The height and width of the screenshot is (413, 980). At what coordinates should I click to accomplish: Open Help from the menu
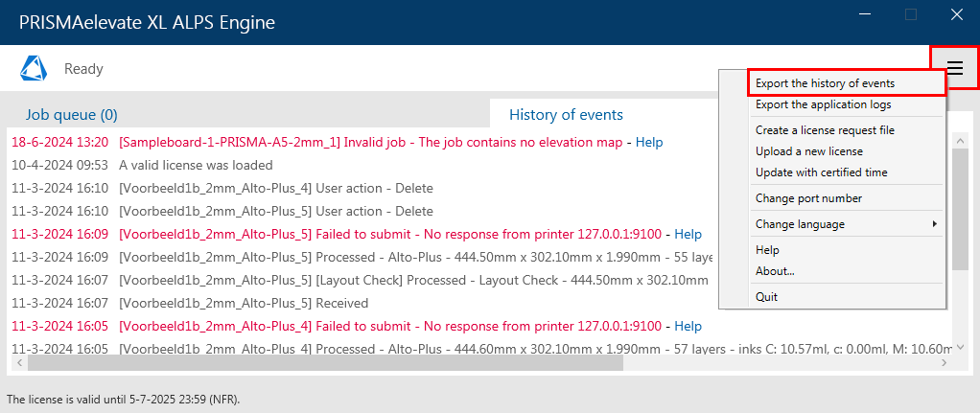(x=847, y=250)
